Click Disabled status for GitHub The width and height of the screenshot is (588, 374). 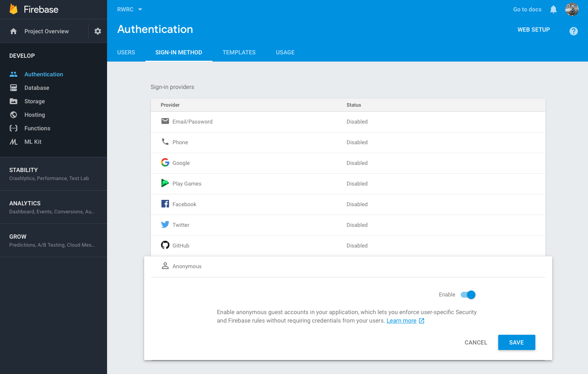357,245
